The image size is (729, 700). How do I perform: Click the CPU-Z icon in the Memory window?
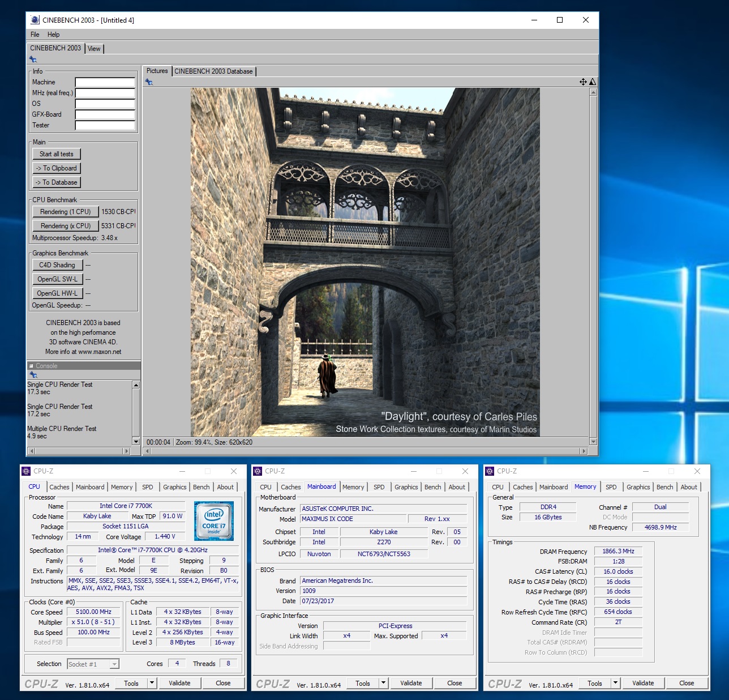(x=490, y=471)
